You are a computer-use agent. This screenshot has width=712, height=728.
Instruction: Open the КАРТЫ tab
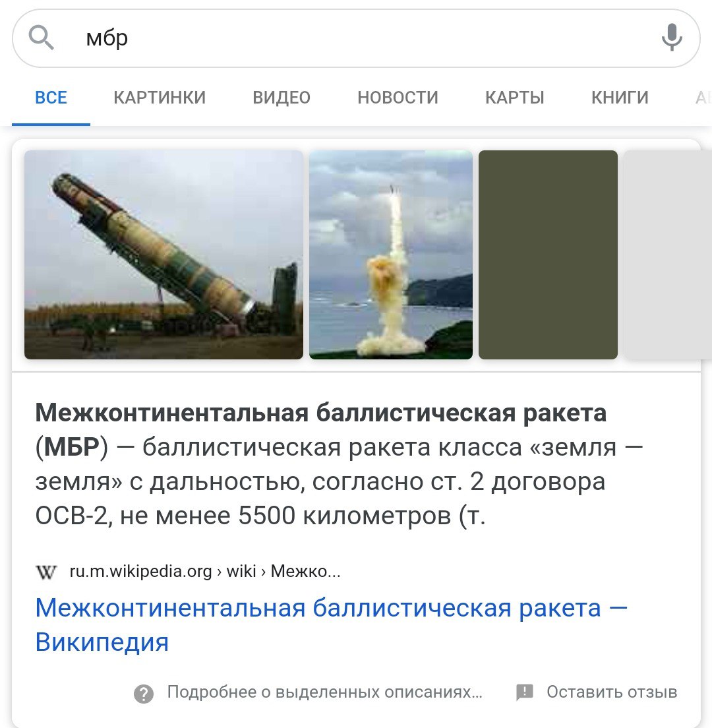pyautogui.click(x=515, y=98)
